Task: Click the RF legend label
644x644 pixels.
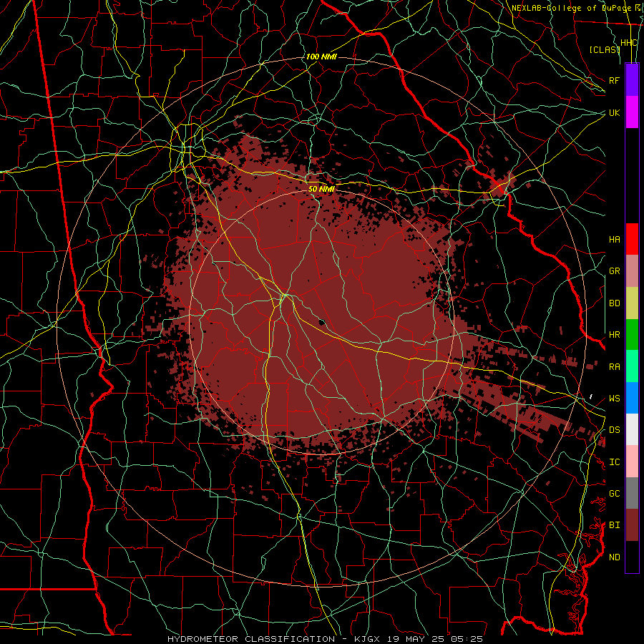Action: pyautogui.click(x=614, y=80)
